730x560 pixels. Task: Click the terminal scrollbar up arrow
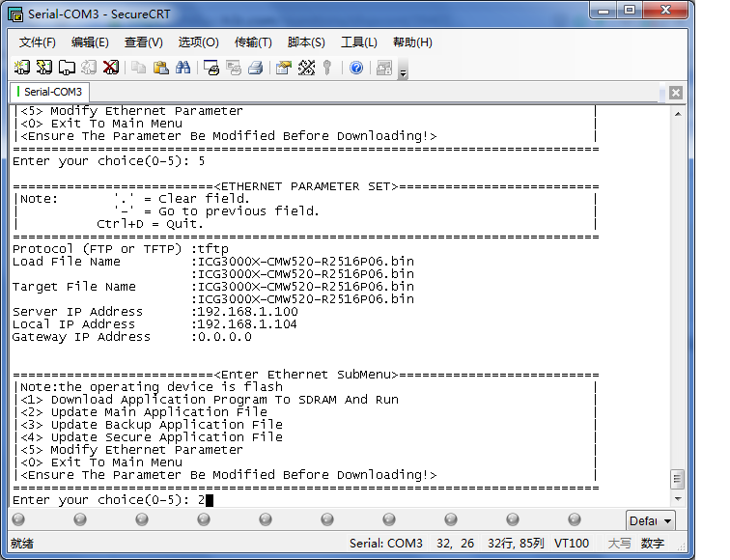click(x=678, y=114)
